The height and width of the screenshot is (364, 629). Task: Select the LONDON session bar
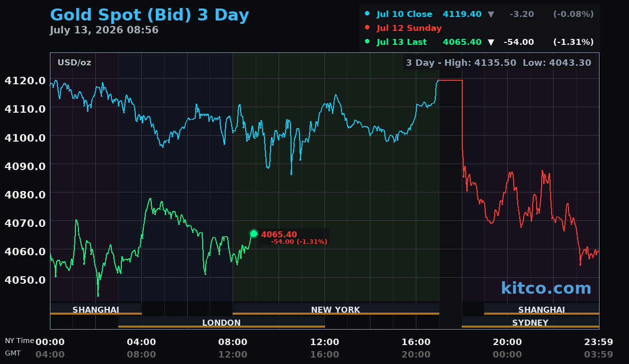222,322
